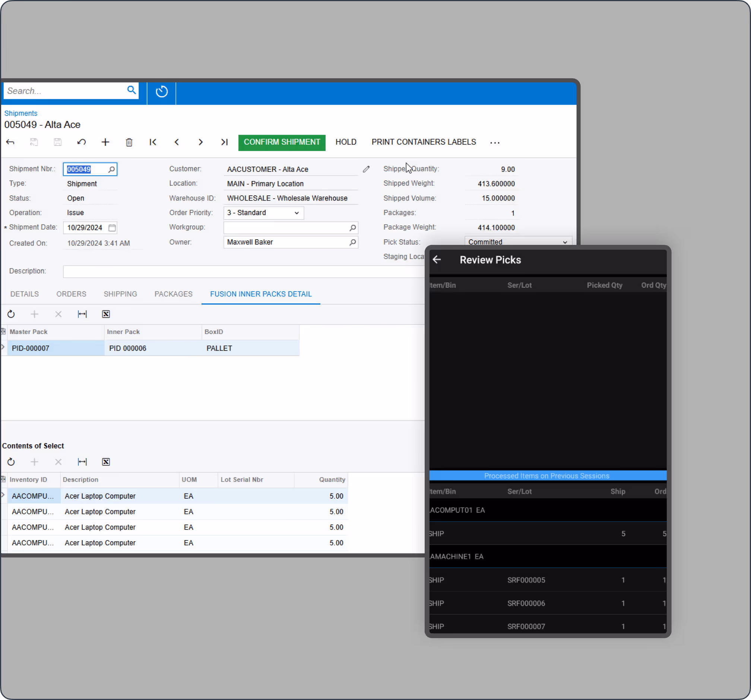Tap the back arrow in Review Picks
This screenshot has width=751, height=700.
pyautogui.click(x=437, y=260)
